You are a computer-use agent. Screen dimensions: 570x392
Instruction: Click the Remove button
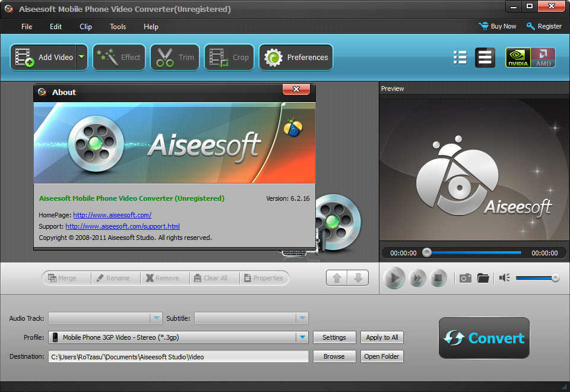click(165, 278)
